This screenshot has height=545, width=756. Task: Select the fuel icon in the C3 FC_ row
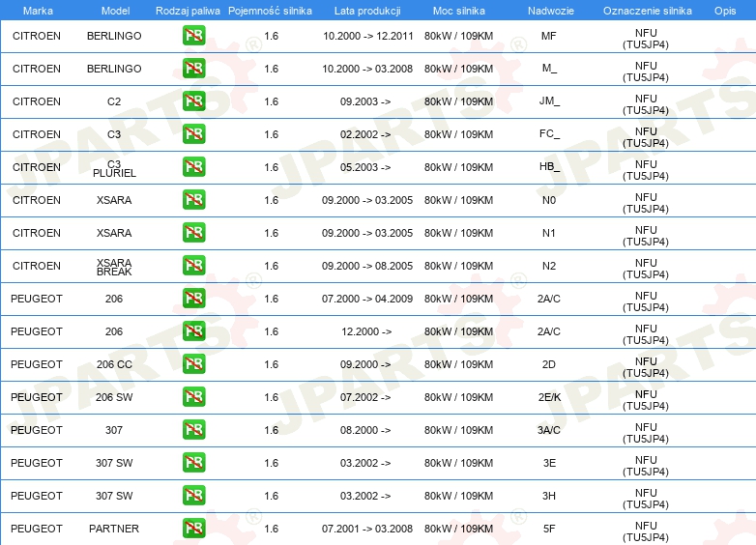tap(193, 134)
